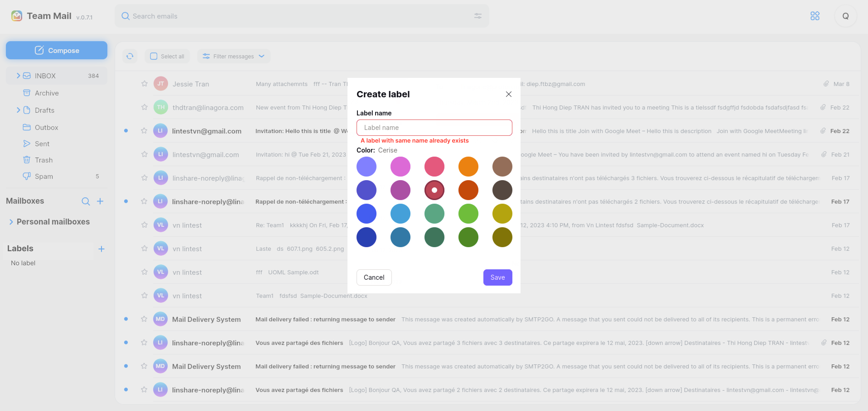
Task: Pick the olive color swatch in bottom row
Action: point(502,237)
